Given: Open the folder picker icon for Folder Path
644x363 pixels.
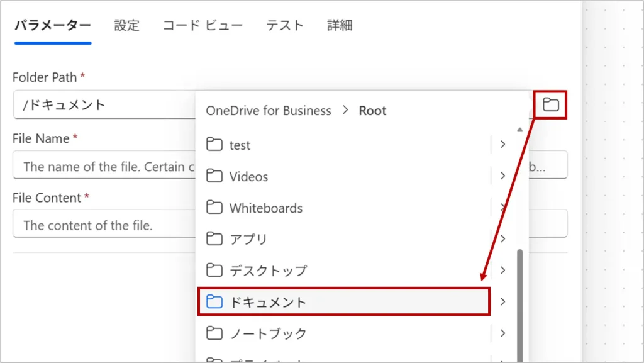Looking at the screenshot, I should [x=551, y=104].
